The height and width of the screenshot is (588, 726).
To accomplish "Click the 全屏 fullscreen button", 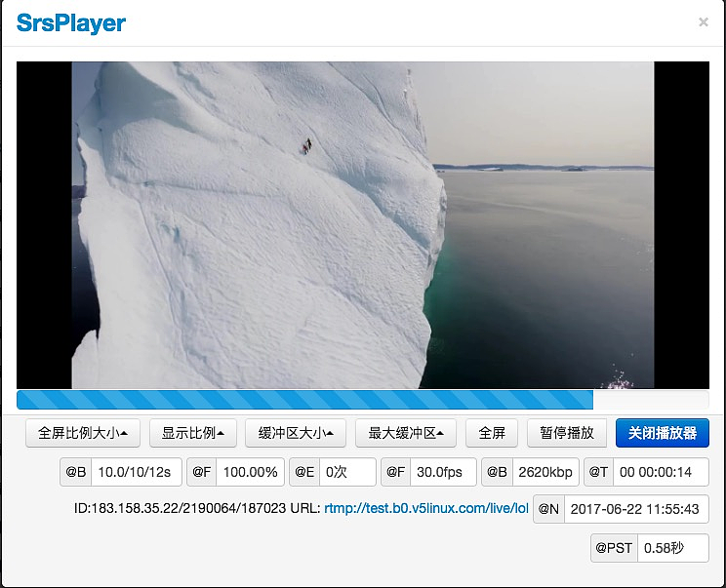I will tap(492, 433).
